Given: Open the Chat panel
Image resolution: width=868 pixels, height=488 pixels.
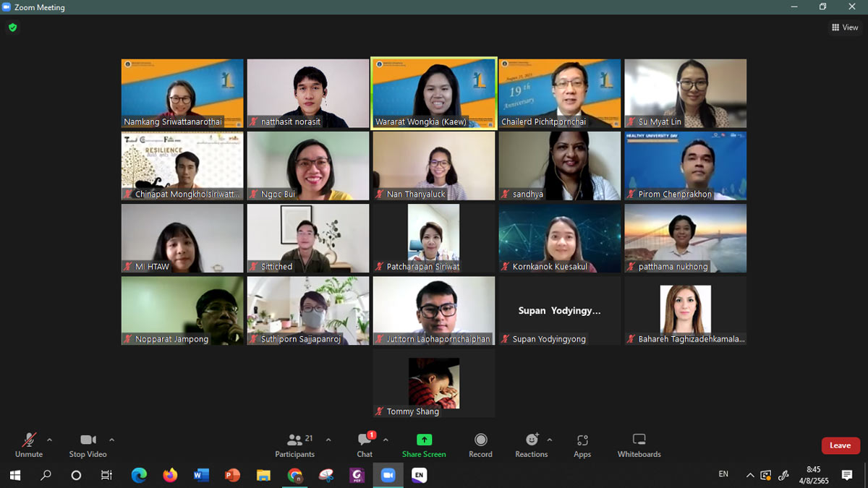Looking at the screenshot, I should click(x=365, y=445).
